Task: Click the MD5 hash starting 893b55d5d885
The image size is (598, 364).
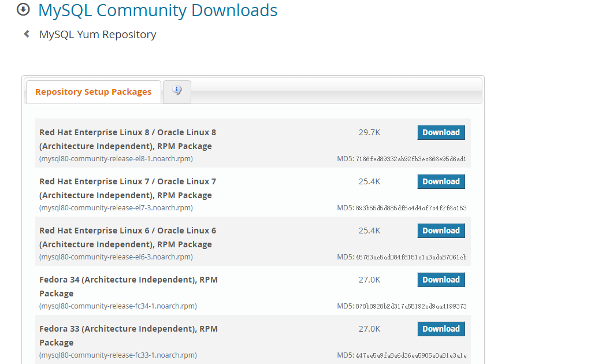Action: coord(411,209)
